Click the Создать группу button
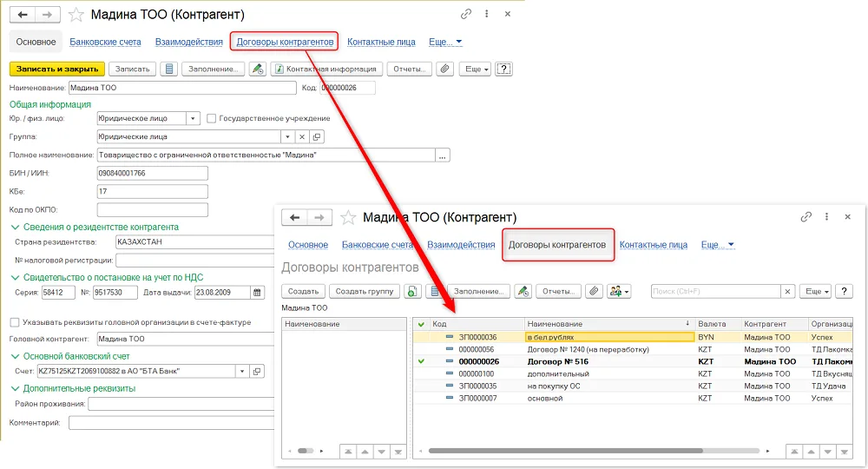 (x=365, y=291)
